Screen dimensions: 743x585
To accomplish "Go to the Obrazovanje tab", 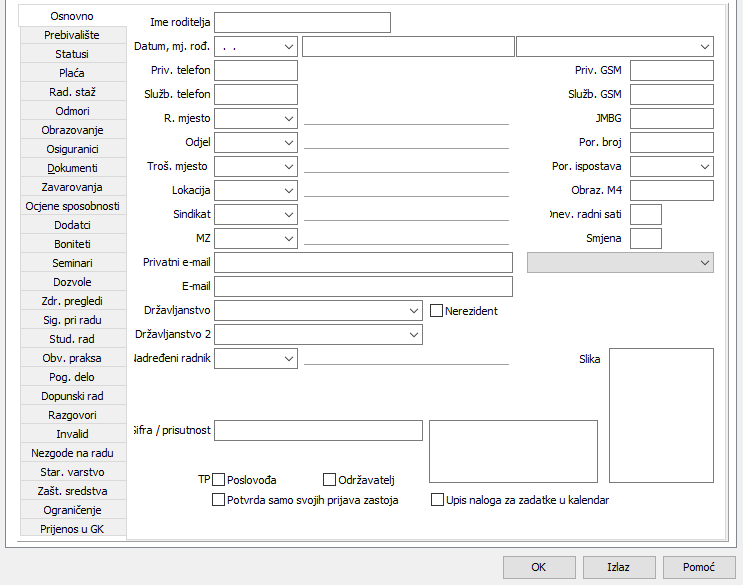I will pyautogui.click(x=72, y=130).
